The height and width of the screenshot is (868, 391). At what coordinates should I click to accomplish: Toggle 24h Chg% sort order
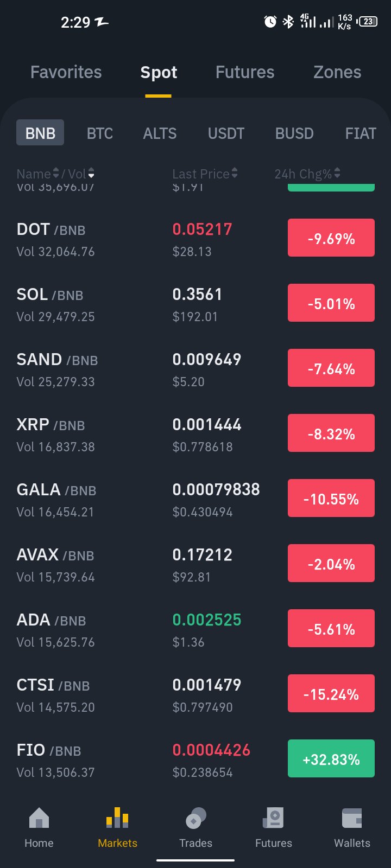(337, 174)
